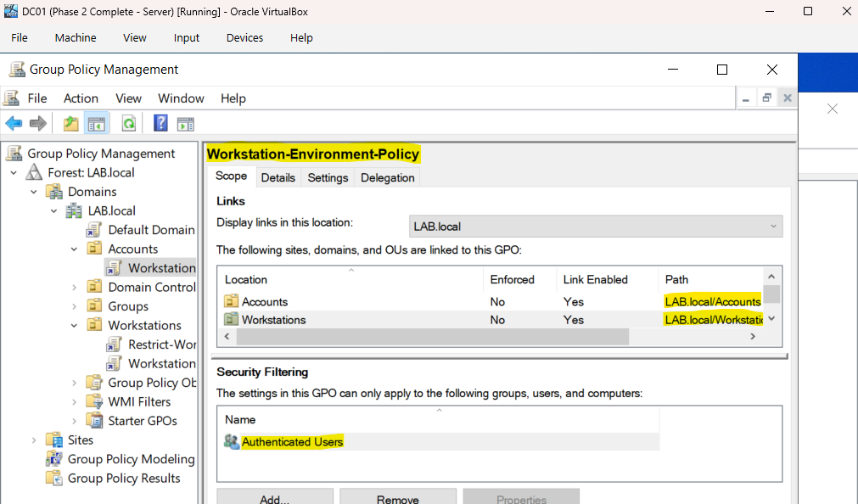Select the LAB.local domain node
858x504 pixels.
(112, 211)
